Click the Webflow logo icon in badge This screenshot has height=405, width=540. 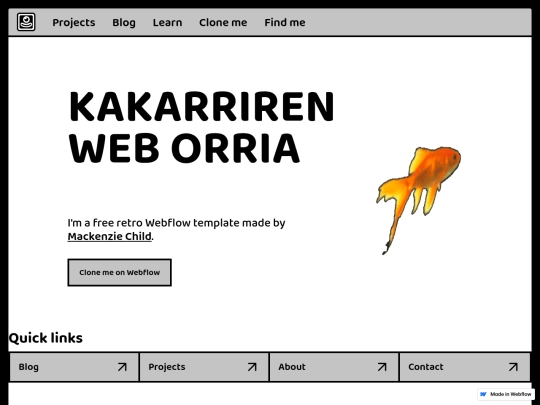point(484,394)
